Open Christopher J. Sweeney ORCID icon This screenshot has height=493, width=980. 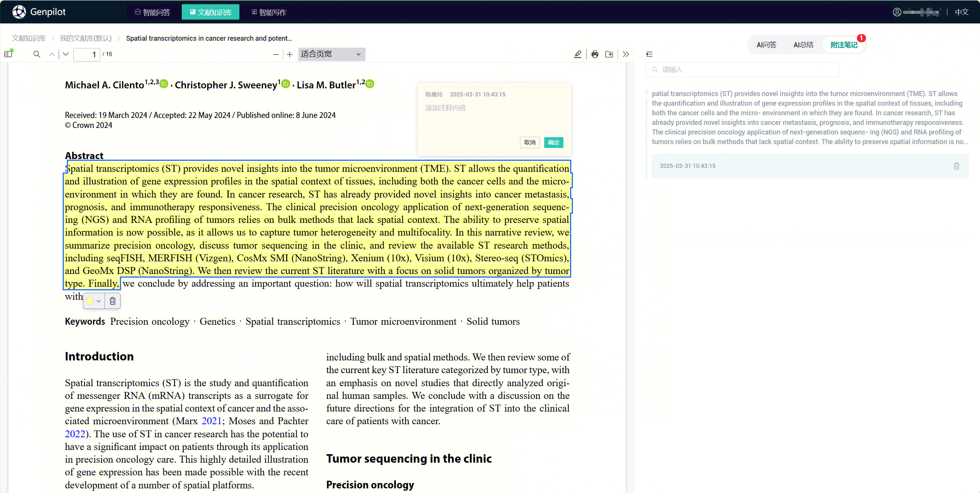coord(286,83)
